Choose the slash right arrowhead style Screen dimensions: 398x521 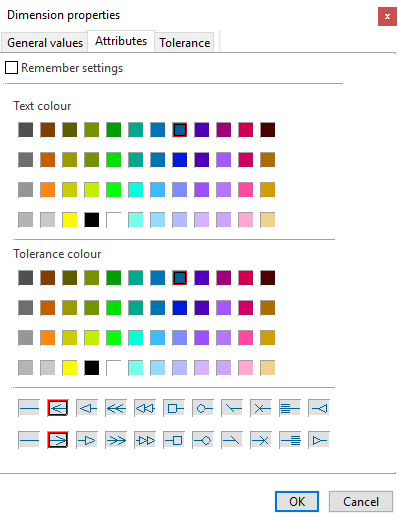(x=232, y=440)
